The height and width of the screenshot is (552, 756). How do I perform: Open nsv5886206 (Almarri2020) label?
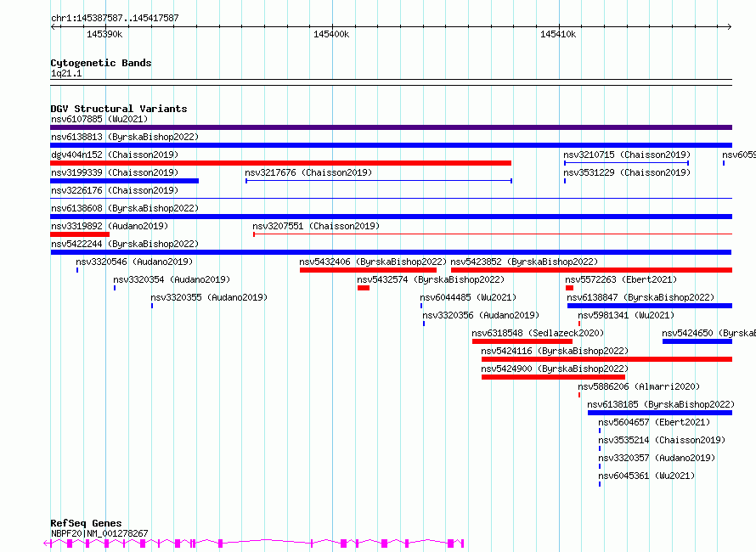tap(640, 386)
